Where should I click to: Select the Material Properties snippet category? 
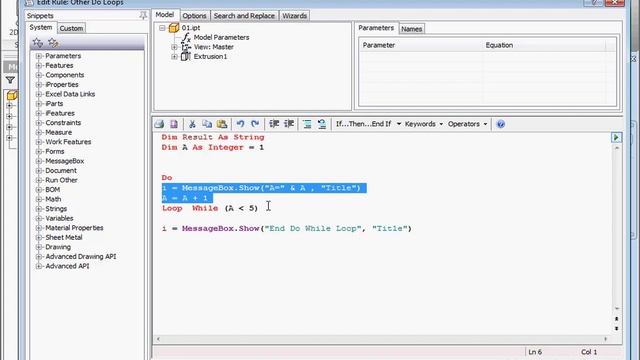pos(74,228)
